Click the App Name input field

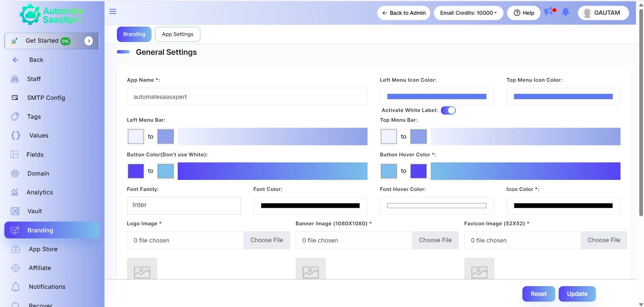click(247, 97)
